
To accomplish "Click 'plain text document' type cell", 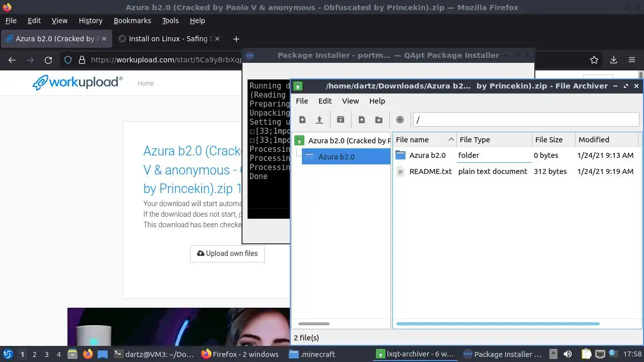I will point(493,171).
